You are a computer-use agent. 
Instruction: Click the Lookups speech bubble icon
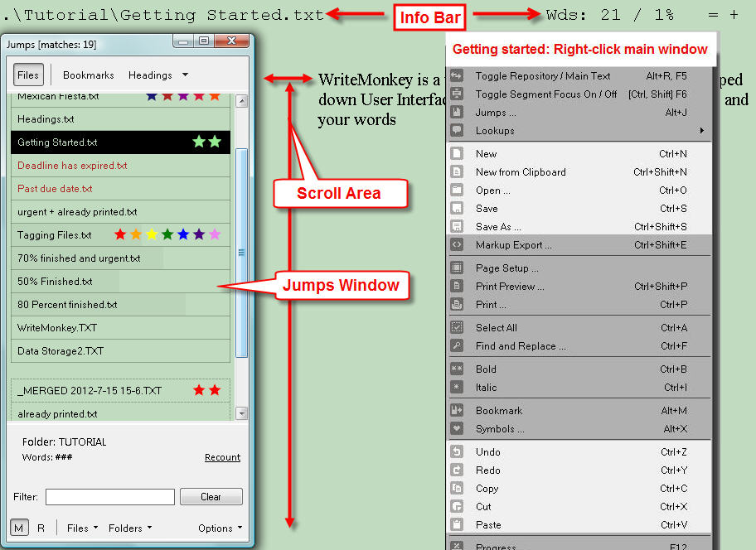457,131
